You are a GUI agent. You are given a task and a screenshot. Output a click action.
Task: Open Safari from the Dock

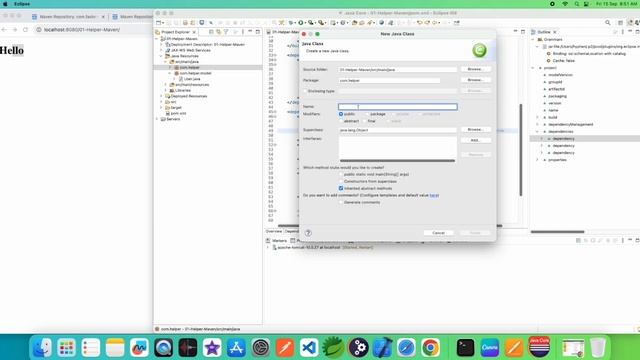[x=406, y=348]
